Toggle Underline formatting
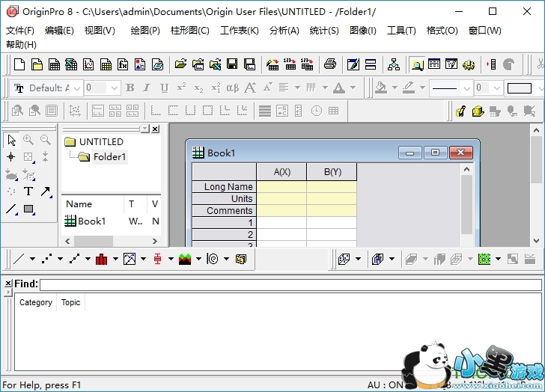Viewport: 545px width, 392px height. point(165,88)
